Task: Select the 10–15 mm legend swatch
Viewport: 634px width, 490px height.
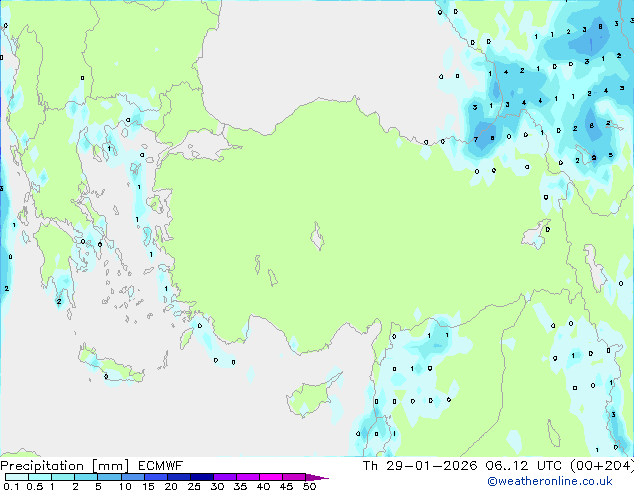Action: coord(132,477)
